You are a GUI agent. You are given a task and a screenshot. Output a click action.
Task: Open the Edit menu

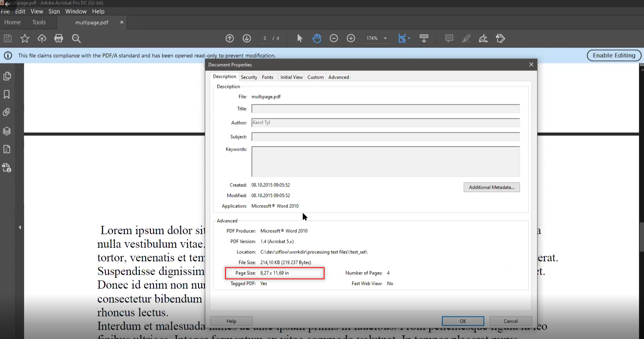click(20, 11)
